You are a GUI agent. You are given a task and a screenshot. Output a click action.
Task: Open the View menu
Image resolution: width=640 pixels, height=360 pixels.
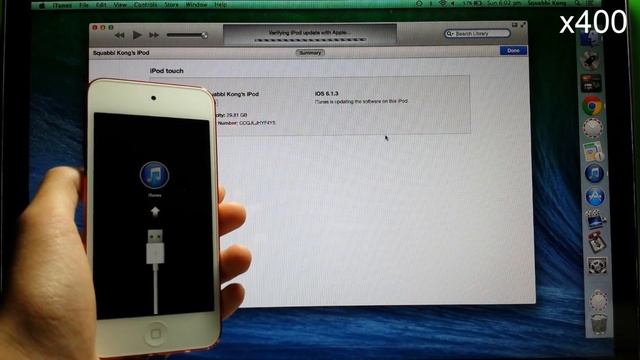tap(120, 5)
